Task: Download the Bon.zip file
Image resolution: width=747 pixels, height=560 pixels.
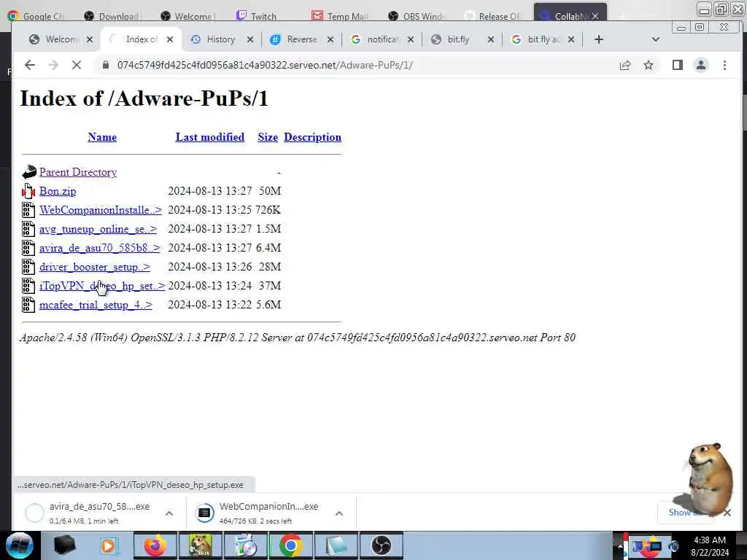Action: (x=58, y=192)
